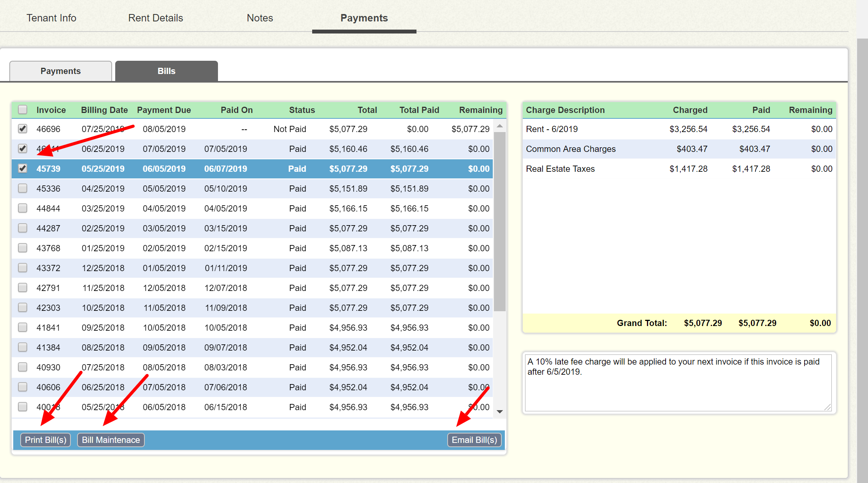Select the Bills sub-tab
This screenshot has height=483, width=868.
(167, 71)
